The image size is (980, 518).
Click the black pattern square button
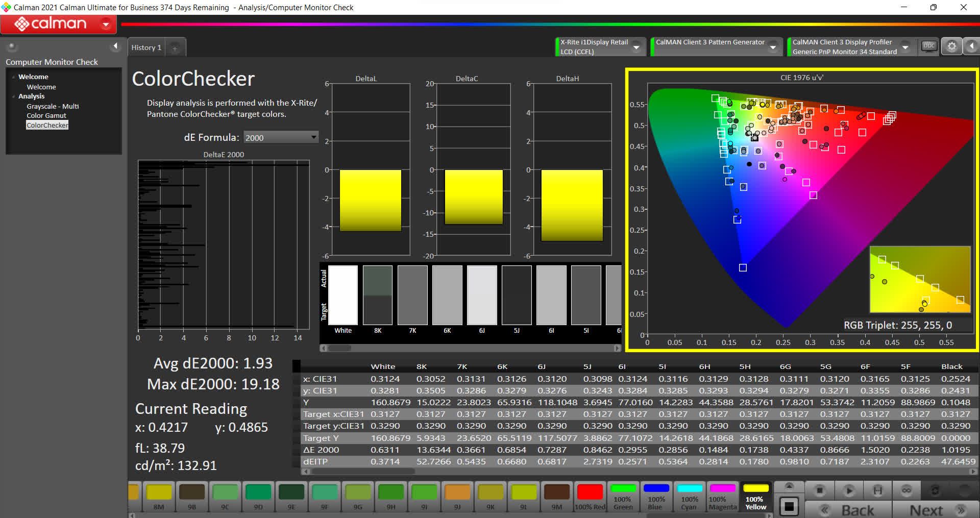coord(789,506)
